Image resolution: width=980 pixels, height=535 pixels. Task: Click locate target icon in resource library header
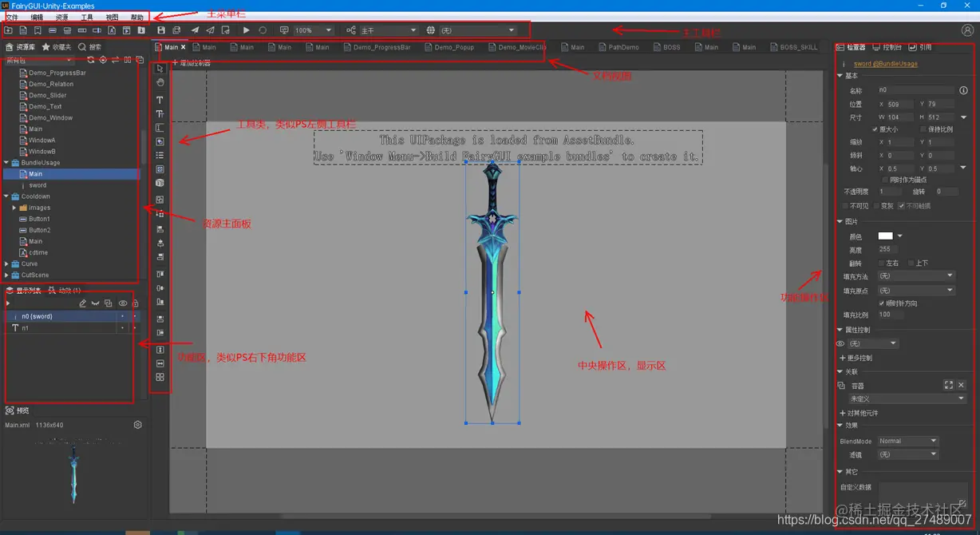pyautogui.click(x=103, y=60)
